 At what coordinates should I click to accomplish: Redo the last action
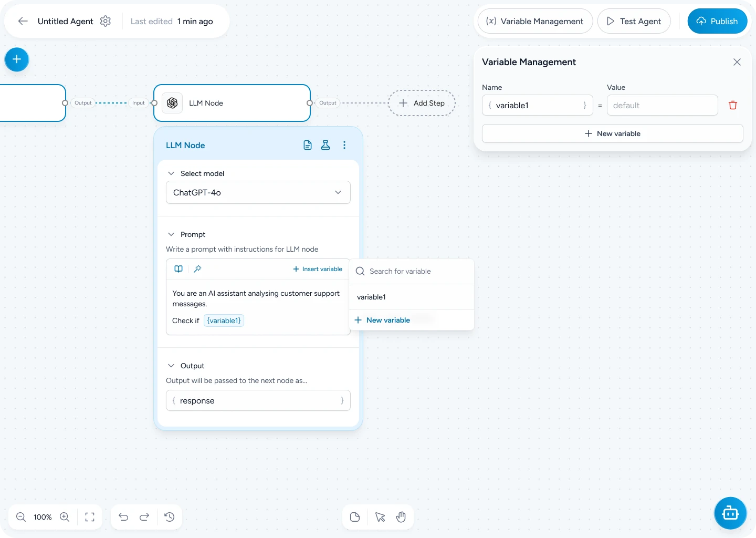point(144,517)
